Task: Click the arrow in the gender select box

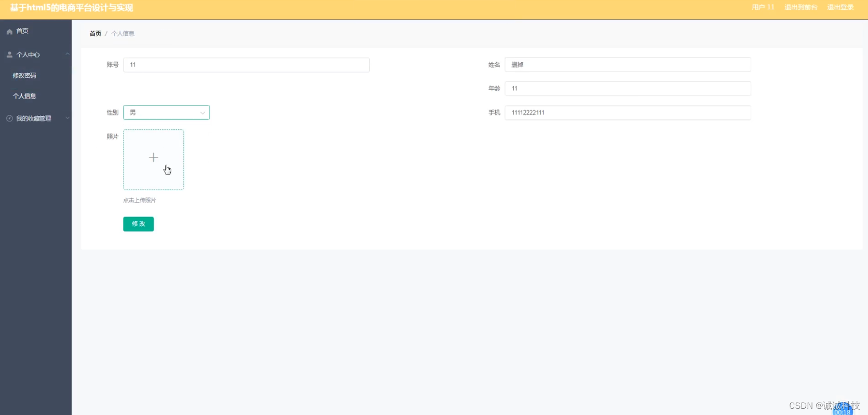Action: point(202,113)
